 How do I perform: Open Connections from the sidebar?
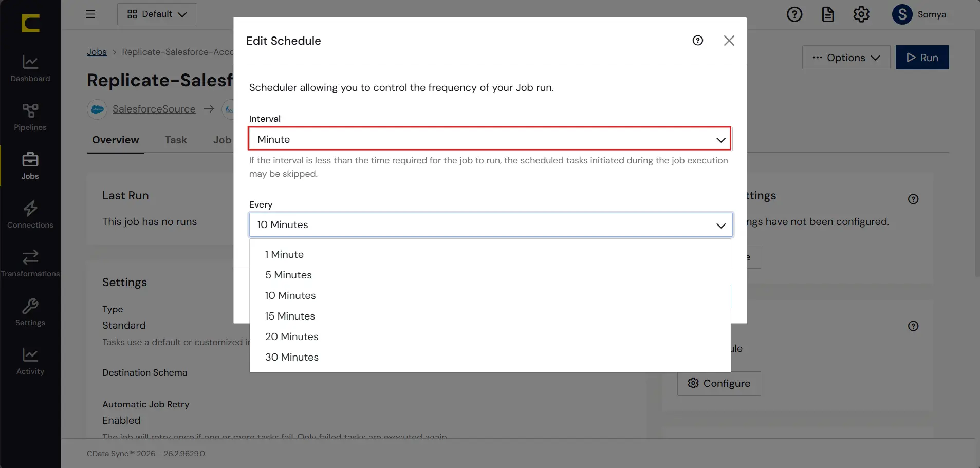[x=30, y=215]
